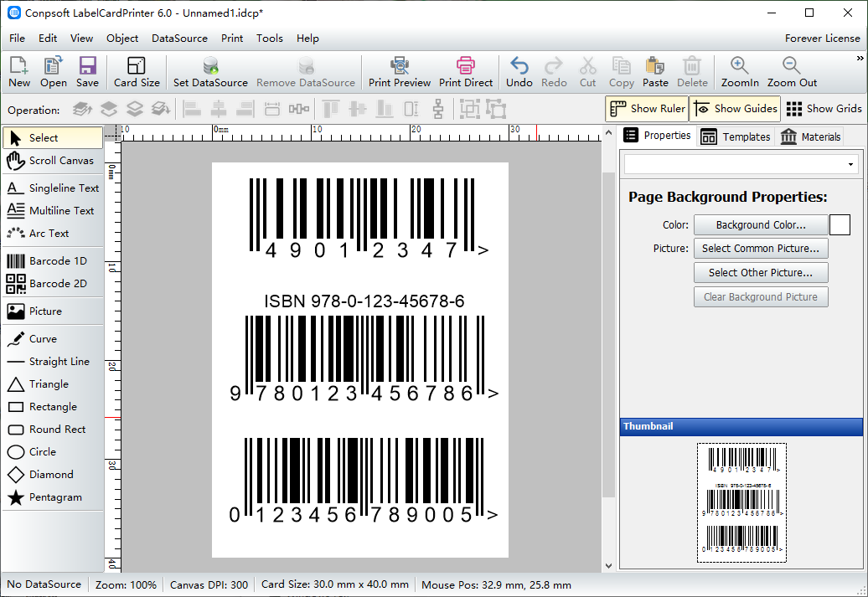Screen dimensions: 868x597
Task: Open the Card Size settings
Action: click(137, 72)
